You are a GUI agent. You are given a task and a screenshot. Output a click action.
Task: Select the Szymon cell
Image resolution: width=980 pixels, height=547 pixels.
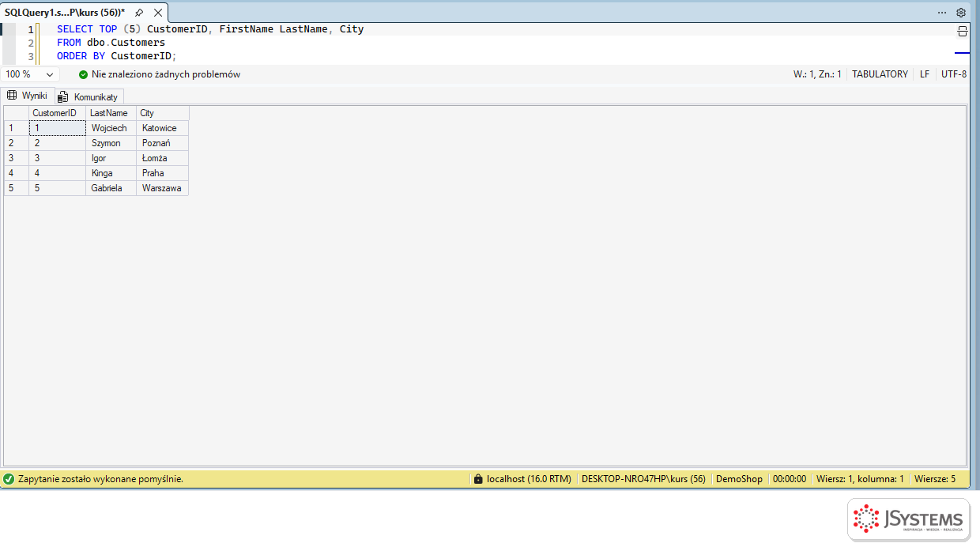coord(111,143)
